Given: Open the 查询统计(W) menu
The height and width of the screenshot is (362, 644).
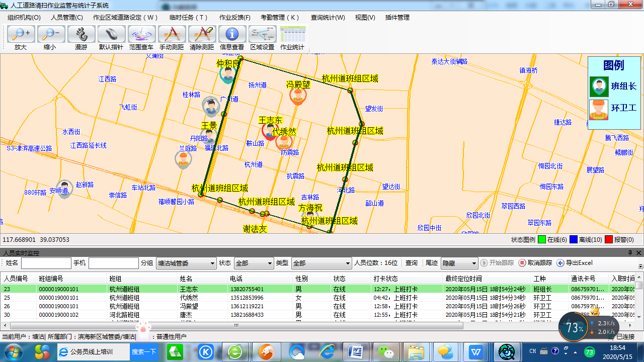Looking at the screenshot, I should point(328,17).
